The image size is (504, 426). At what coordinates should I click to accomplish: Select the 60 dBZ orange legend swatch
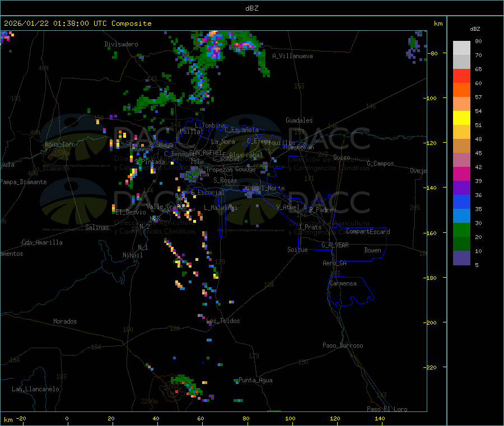pos(461,90)
